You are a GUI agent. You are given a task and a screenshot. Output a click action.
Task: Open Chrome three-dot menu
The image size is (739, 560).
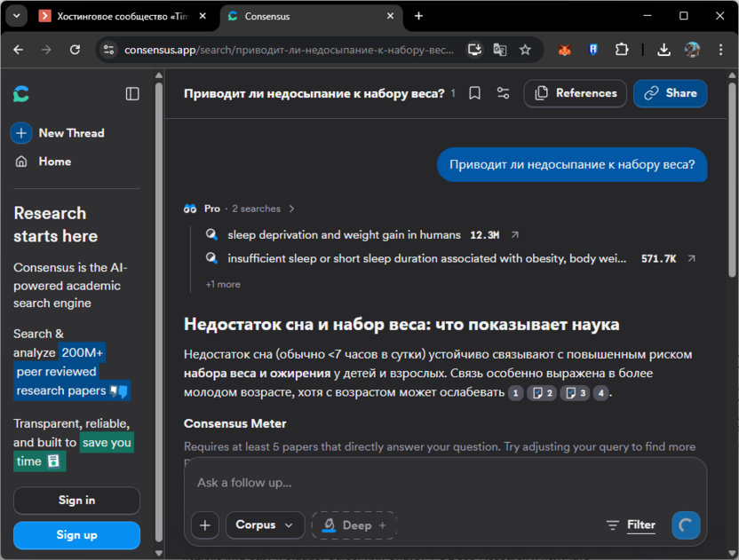point(720,50)
